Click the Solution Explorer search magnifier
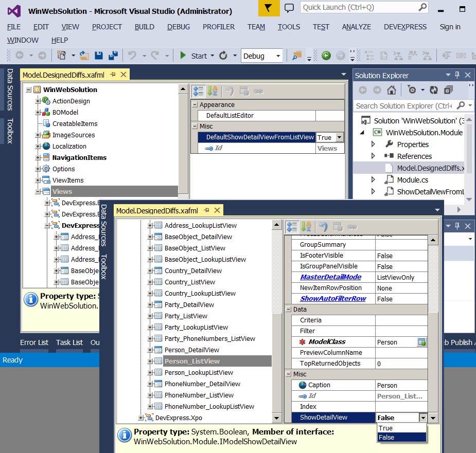476x453 pixels. 461,105
